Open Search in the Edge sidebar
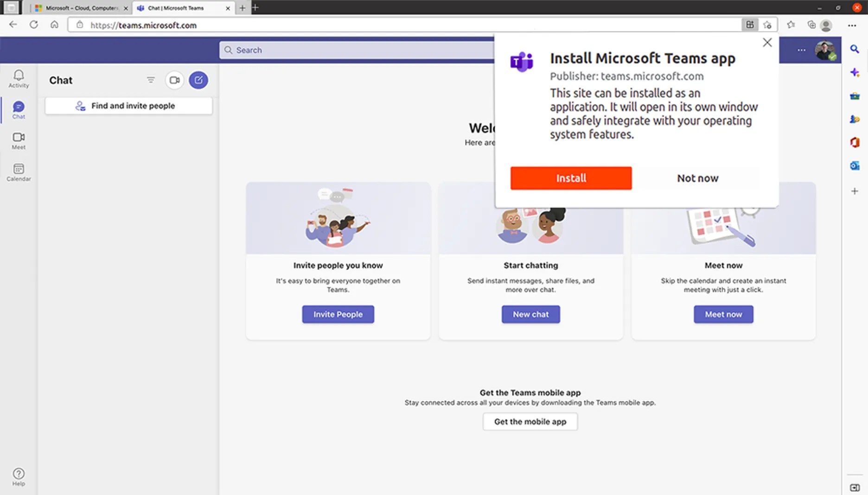Viewport: 868px width, 495px height. [x=855, y=49]
